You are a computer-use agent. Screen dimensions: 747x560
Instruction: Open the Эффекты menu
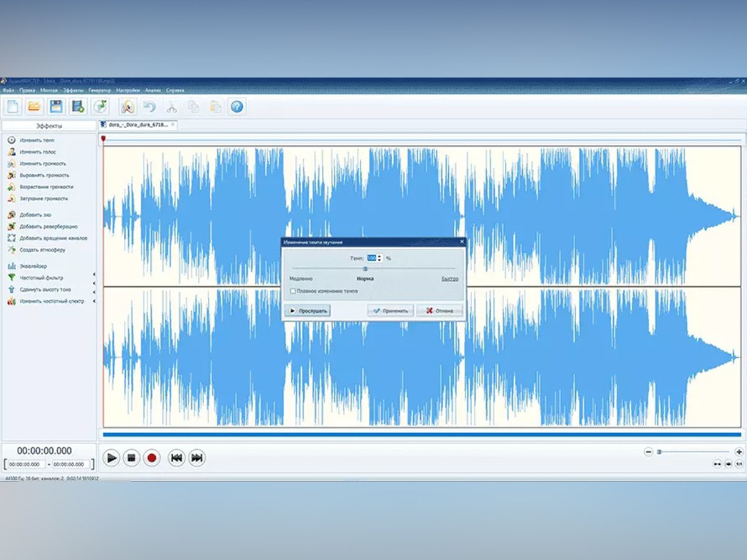[73, 91]
